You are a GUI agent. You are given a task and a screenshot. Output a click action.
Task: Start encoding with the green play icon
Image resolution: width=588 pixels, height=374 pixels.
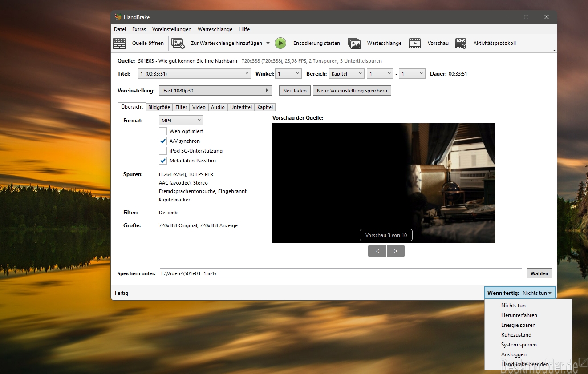(280, 43)
